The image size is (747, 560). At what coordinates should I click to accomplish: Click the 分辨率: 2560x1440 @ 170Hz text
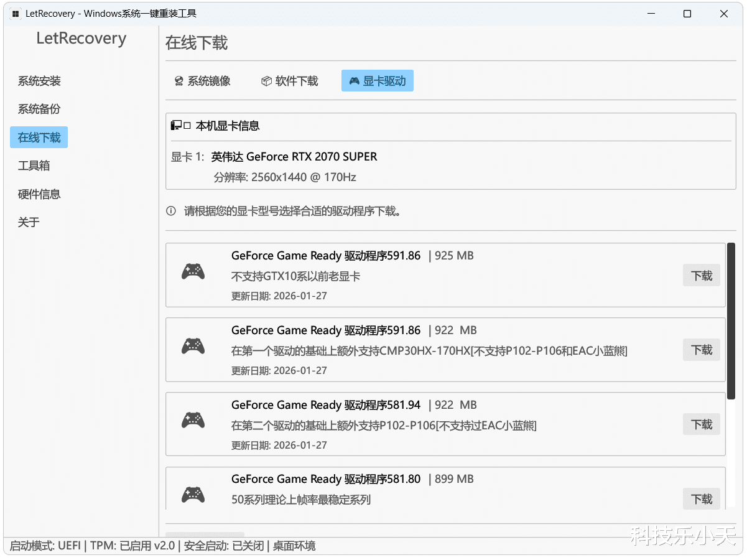(x=285, y=177)
